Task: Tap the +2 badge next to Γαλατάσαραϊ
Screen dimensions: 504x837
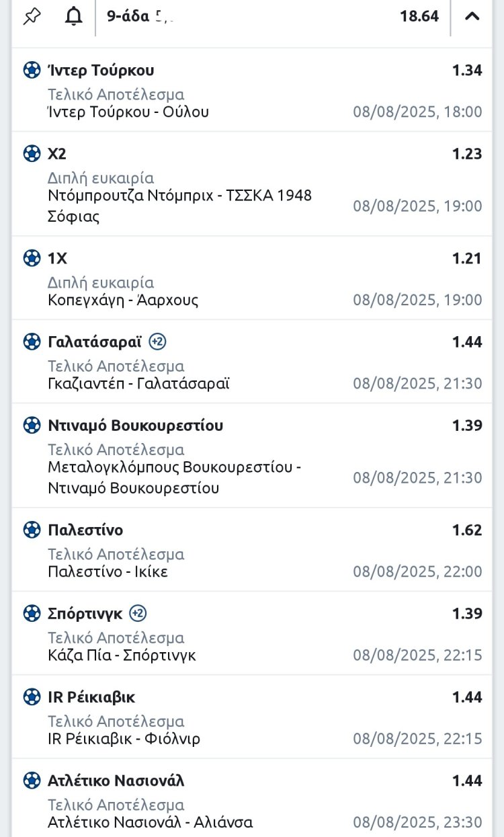Action: coord(157,342)
